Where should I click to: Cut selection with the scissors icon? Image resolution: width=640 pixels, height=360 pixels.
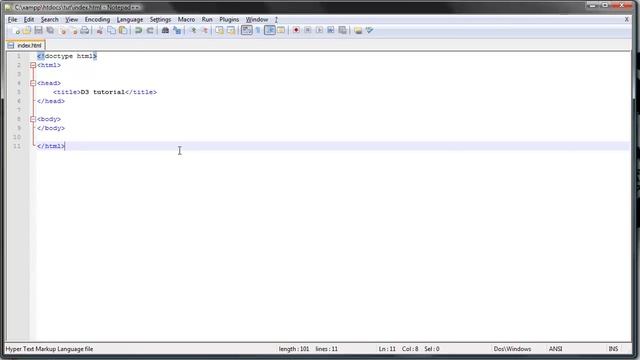pos(100,31)
